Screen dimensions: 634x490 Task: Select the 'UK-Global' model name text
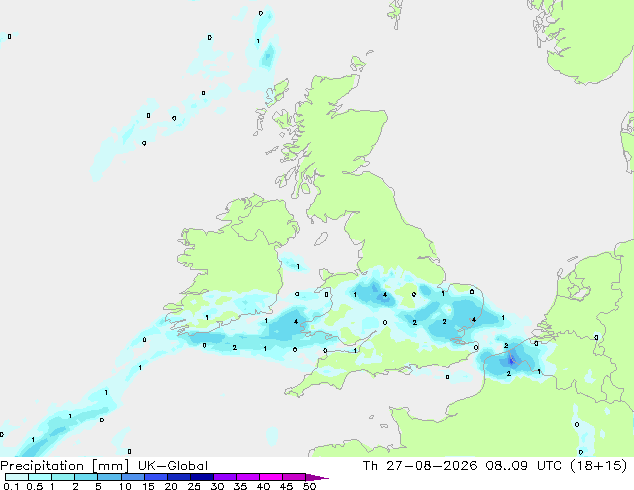173,466
